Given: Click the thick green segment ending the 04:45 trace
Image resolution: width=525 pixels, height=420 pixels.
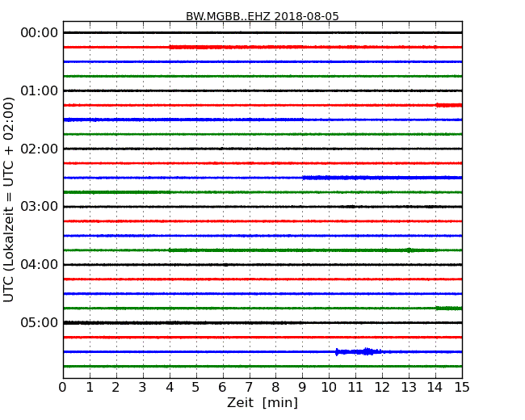Looking at the screenshot, I should (x=448, y=308).
